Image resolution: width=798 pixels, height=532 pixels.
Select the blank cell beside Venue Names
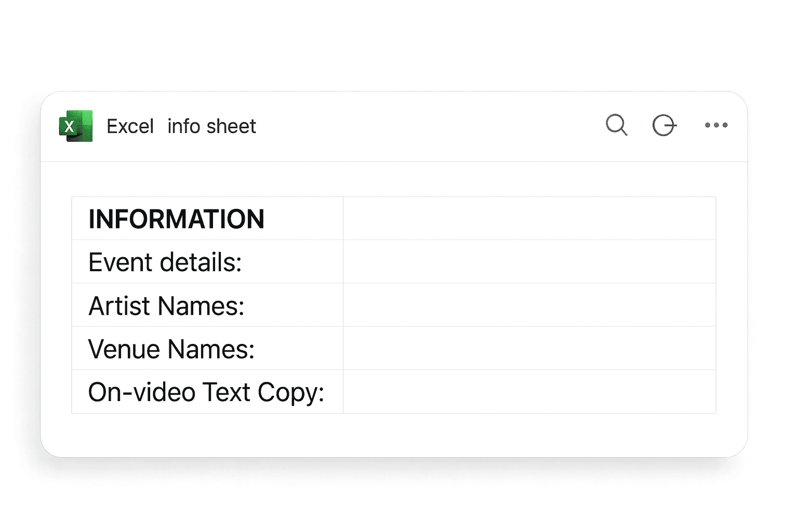click(529, 348)
